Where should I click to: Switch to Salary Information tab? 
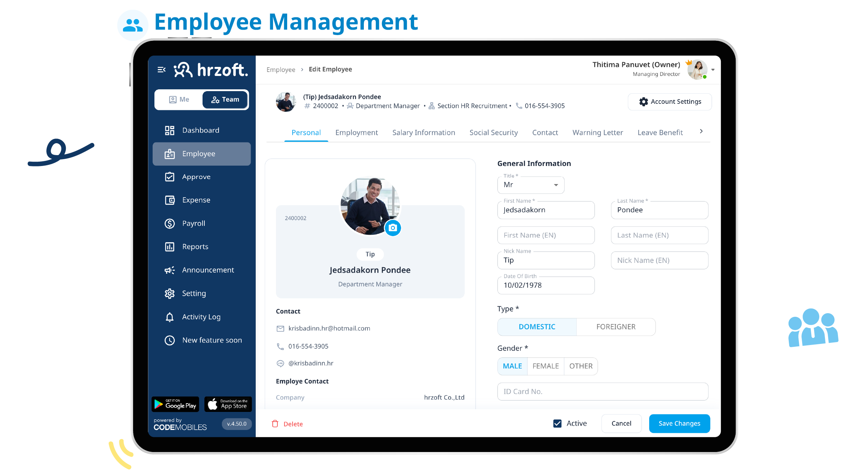tap(424, 133)
